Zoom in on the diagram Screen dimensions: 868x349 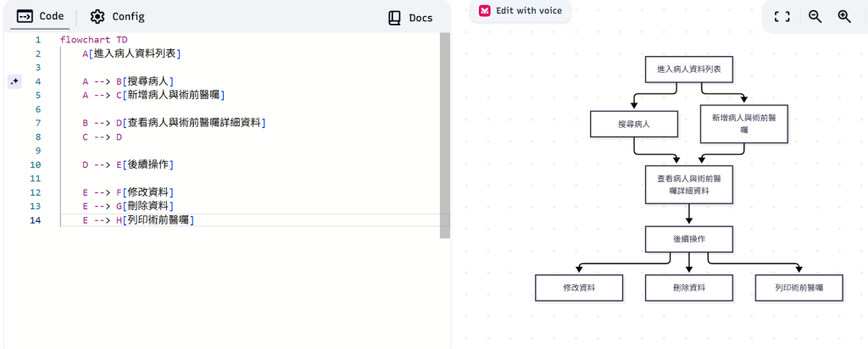point(844,17)
